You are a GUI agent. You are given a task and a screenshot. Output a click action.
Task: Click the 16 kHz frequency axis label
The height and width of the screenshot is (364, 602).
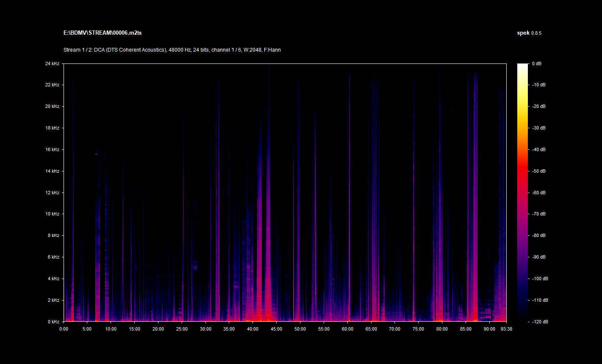[52, 149]
